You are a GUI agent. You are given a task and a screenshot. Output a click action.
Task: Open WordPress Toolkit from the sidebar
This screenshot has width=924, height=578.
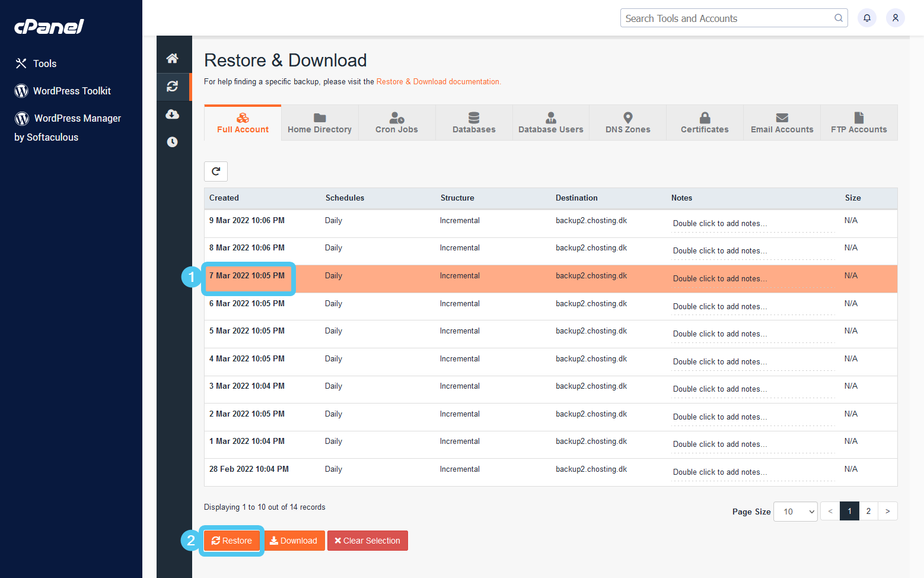point(71,91)
